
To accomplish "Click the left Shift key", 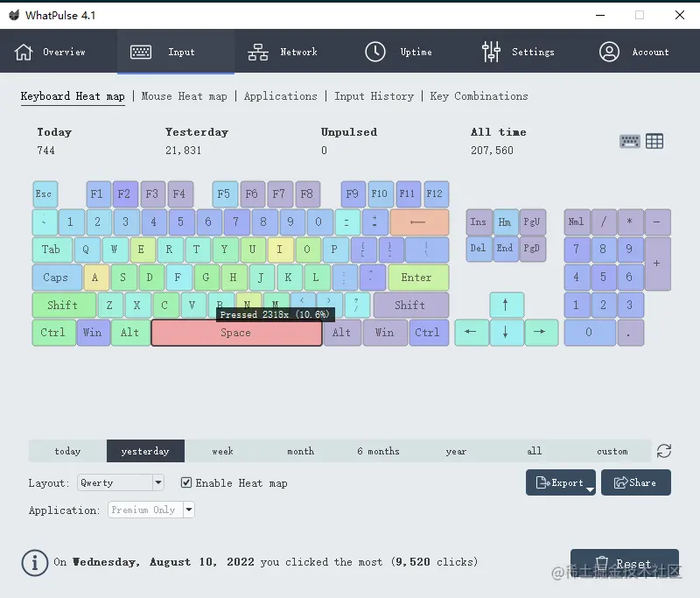I will coord(64,305).
